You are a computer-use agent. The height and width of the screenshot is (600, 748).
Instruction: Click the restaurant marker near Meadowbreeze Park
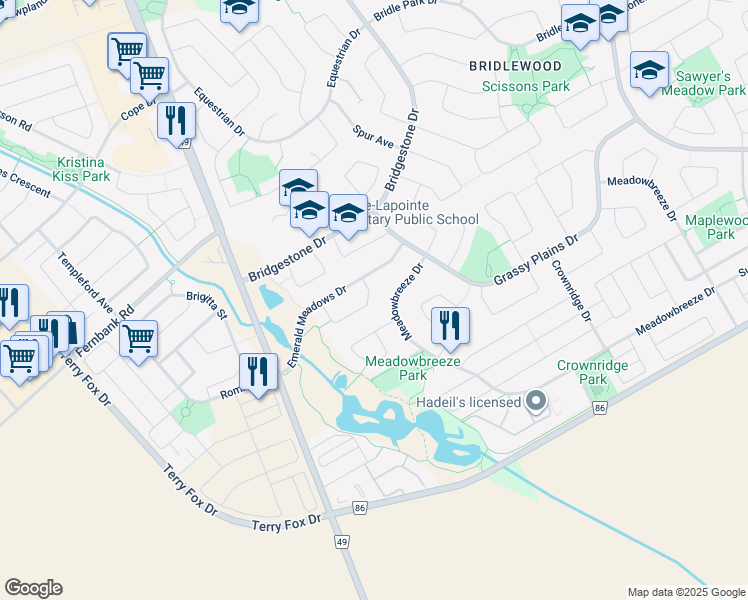[x=450, y=326]
